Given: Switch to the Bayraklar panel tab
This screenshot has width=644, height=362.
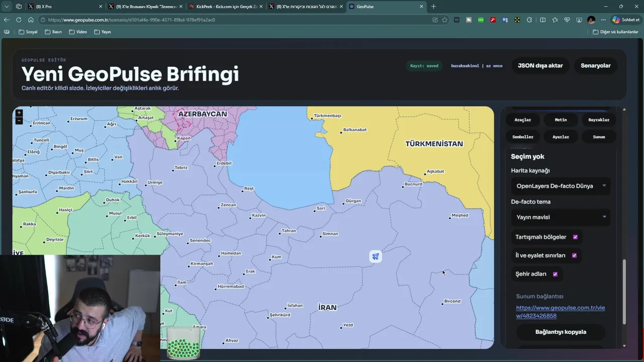Looking at the screenshot, I should (599, 120).
